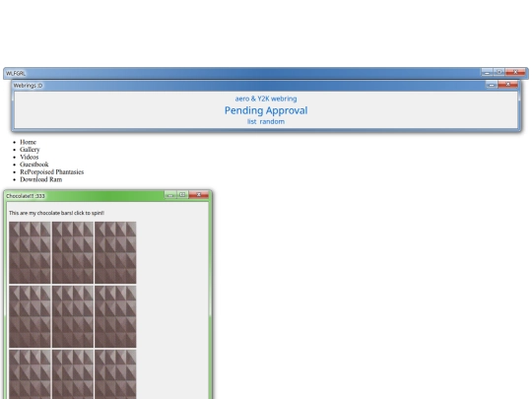
Task: Close the Webrings :D window
Action: (508, 85)
